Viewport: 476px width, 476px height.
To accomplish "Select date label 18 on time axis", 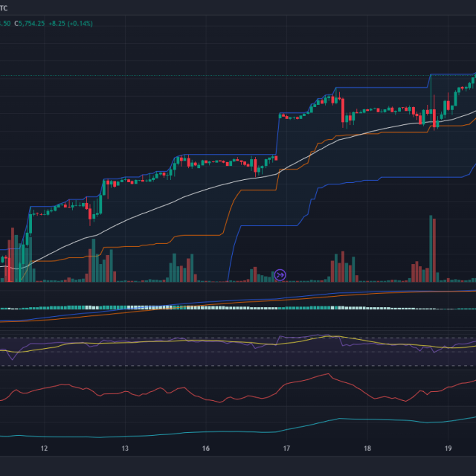I will point(367,448).
